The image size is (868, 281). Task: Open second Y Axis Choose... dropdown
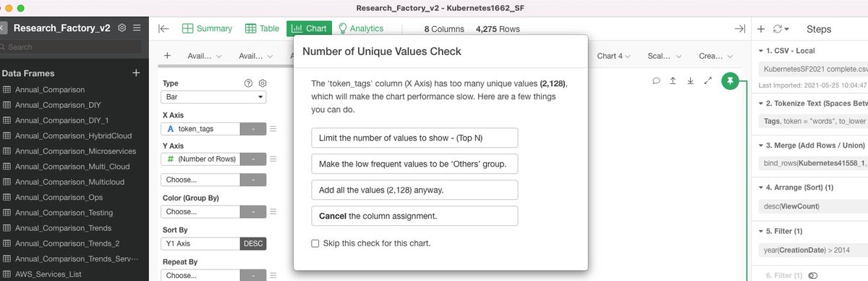pyautogui.click(x=200, y=180)
